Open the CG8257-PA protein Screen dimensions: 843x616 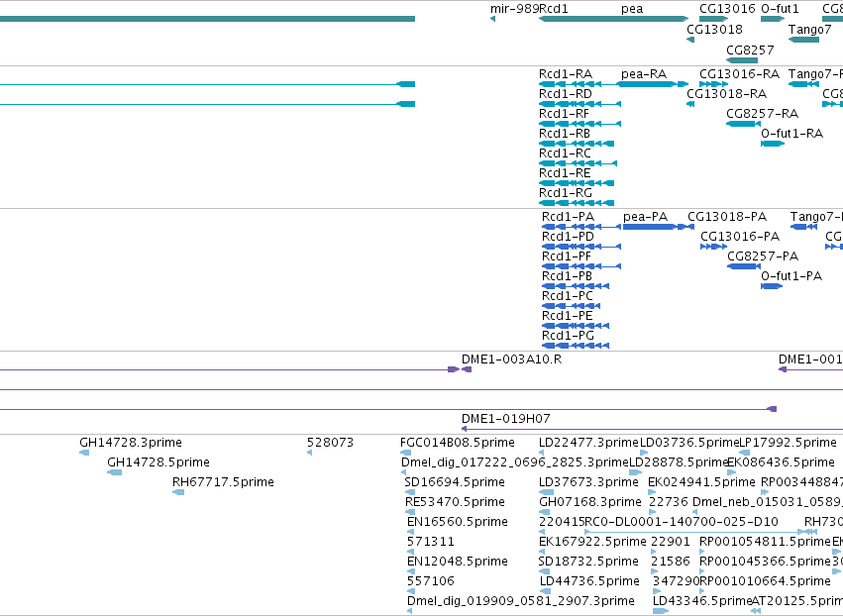(x=744, y=266)
